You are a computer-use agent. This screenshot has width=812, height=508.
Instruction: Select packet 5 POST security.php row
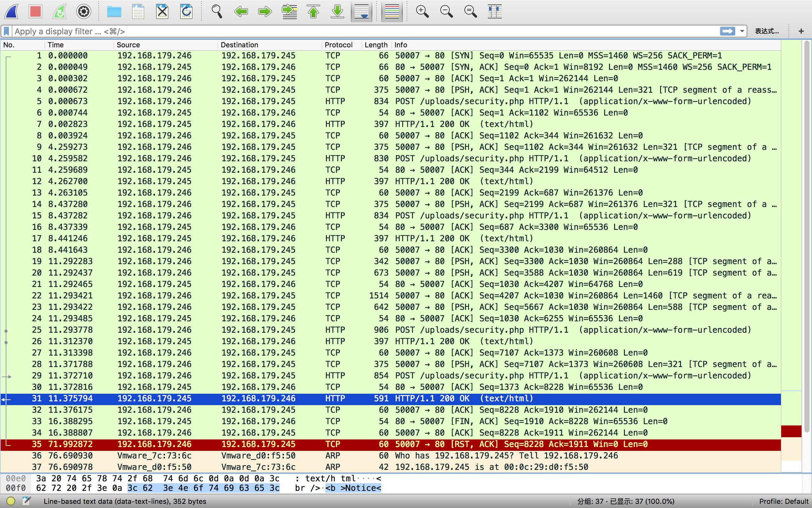[x=390, y=101]
